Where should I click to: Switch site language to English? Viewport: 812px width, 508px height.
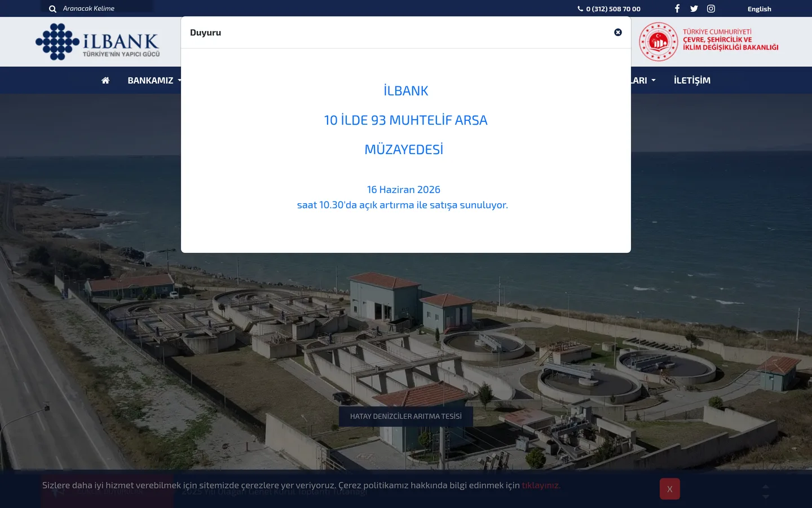760,8
